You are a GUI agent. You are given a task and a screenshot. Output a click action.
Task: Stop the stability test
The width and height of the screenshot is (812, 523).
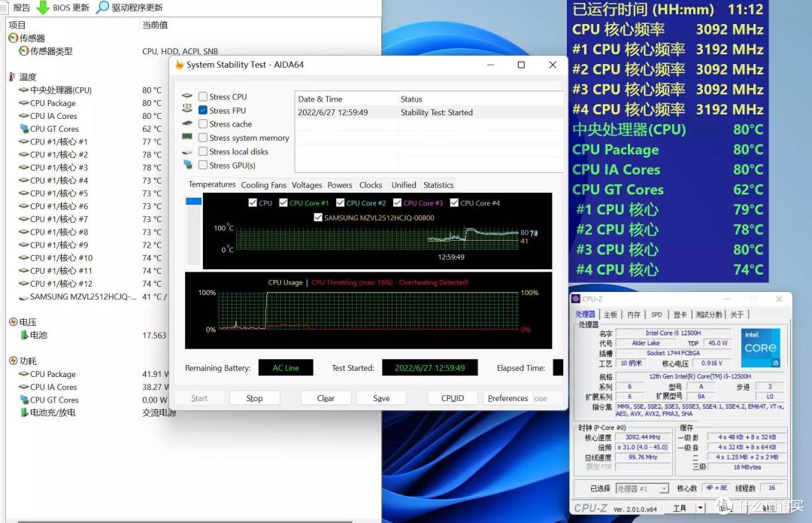pyautogui.click(x=254, y=398)
